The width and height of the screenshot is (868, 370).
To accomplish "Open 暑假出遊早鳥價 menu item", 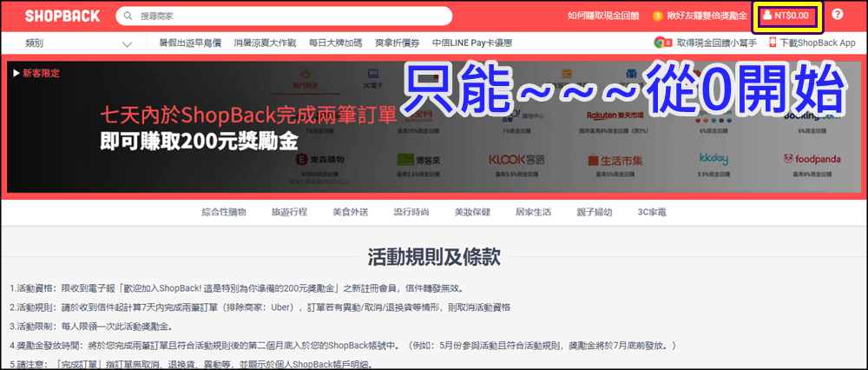I will (x=190, y=43).
